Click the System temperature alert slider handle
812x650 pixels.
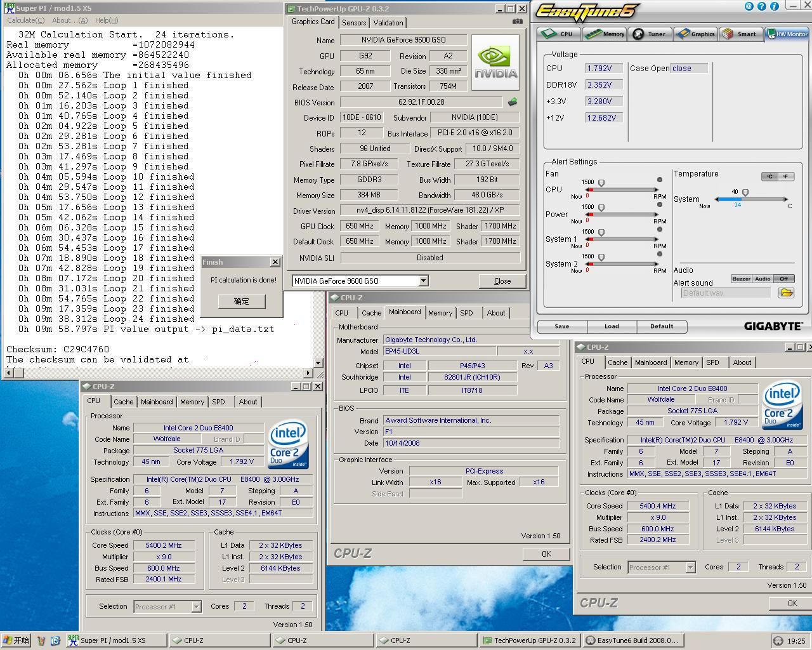(745, 192)
